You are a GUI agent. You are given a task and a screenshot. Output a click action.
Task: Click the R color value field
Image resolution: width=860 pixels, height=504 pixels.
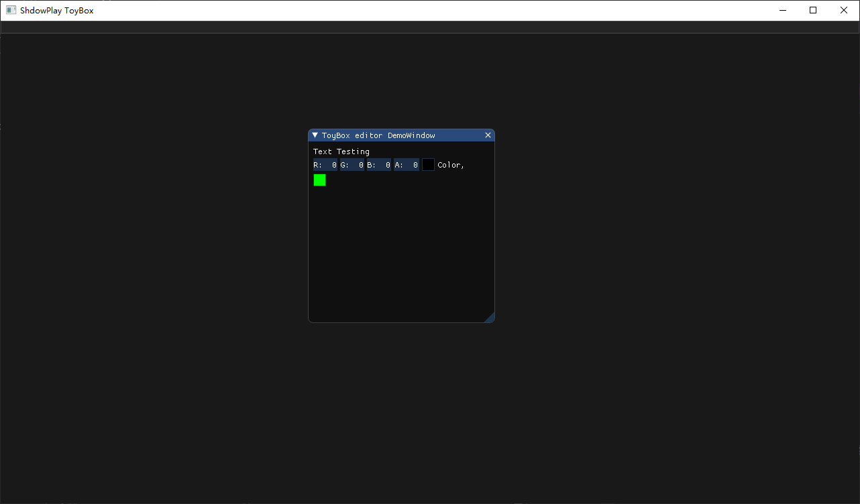[325, 165]
